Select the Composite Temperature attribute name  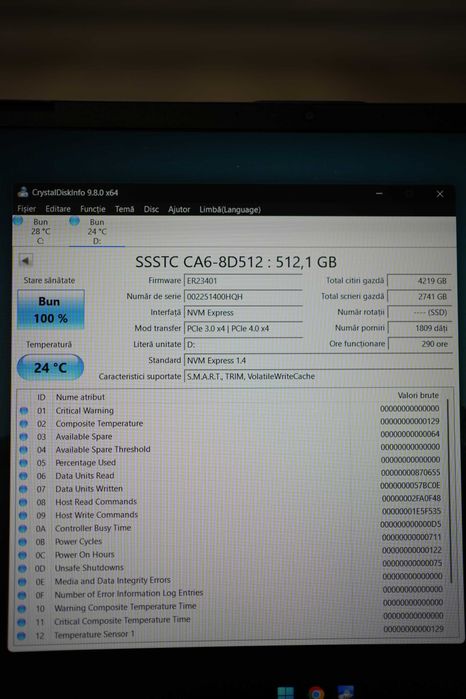(99, 424)
